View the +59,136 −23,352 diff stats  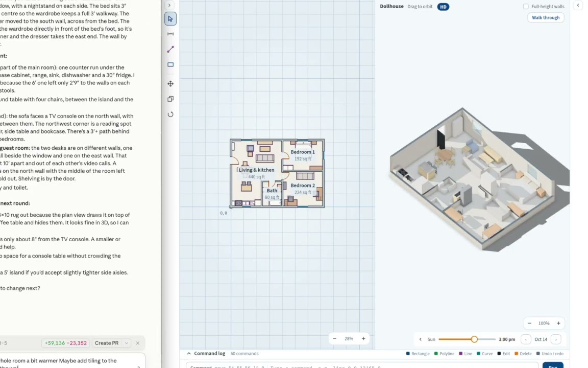point(66,343)
